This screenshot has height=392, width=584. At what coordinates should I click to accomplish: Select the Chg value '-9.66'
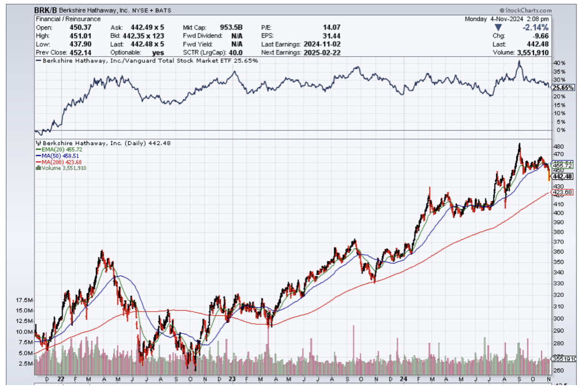541,36
